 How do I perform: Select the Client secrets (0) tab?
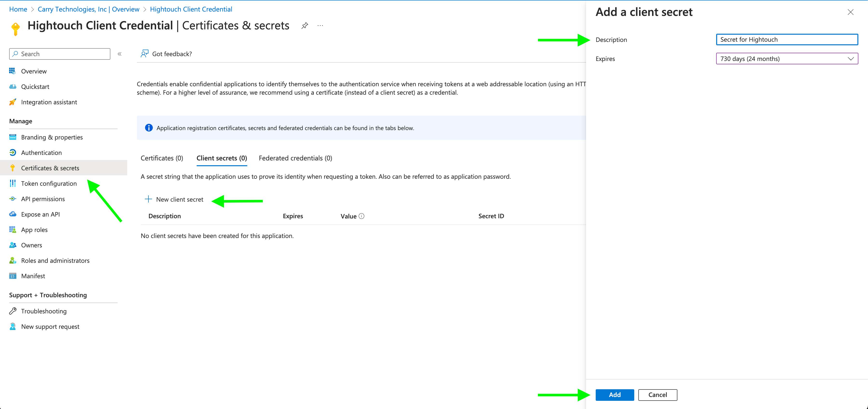(222, 158)
